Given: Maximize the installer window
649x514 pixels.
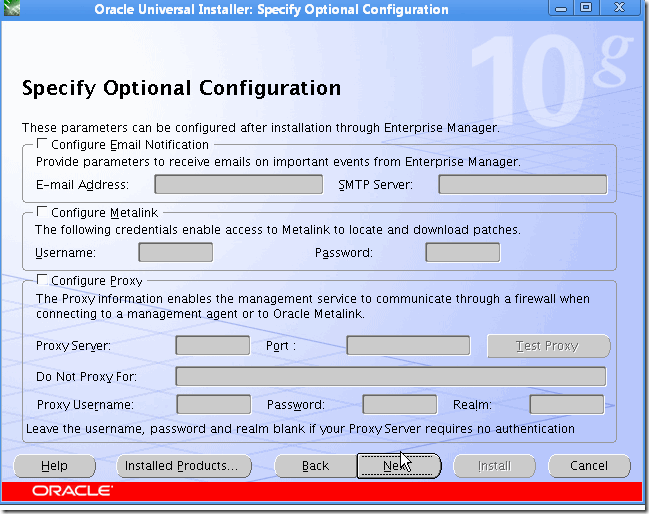Looking at the screenshot, I should click(586, 7).
